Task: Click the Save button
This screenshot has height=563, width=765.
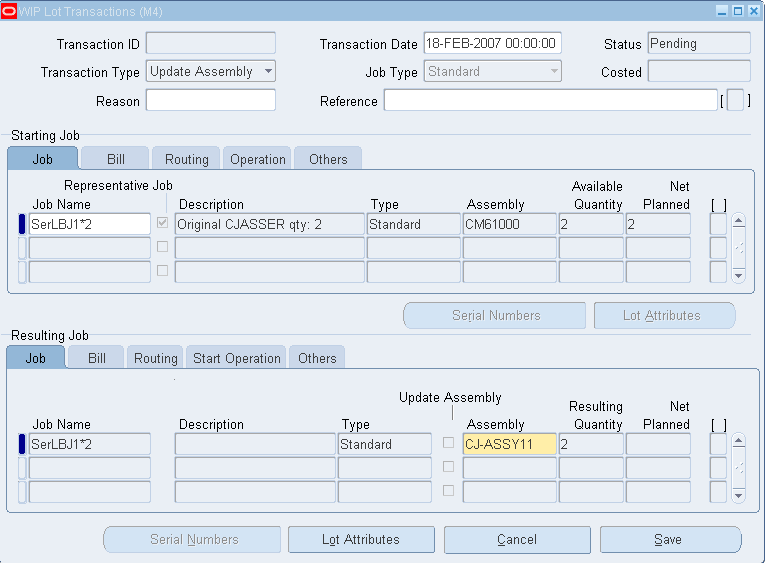Action: (x=670, y=539)
